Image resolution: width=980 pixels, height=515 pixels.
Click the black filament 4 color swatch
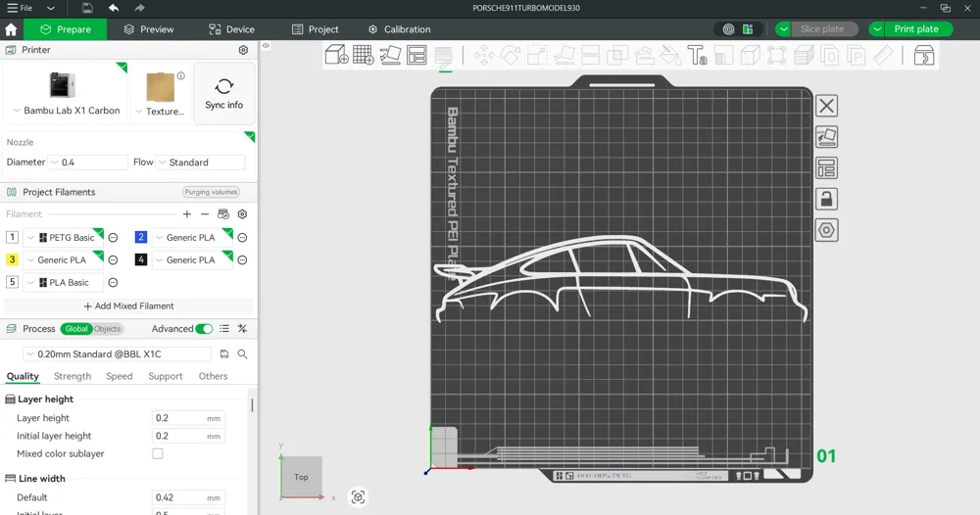pyautogui.click(x=140, y=259)
